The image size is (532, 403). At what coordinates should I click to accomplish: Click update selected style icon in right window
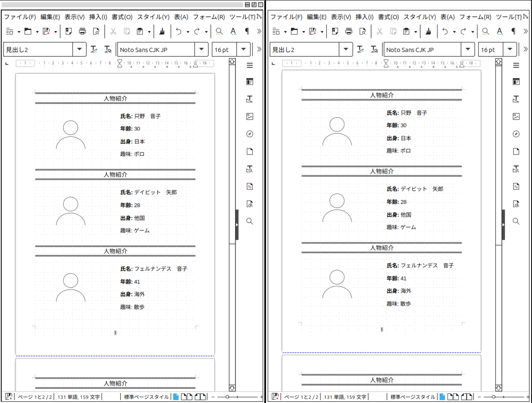[360, 49]
